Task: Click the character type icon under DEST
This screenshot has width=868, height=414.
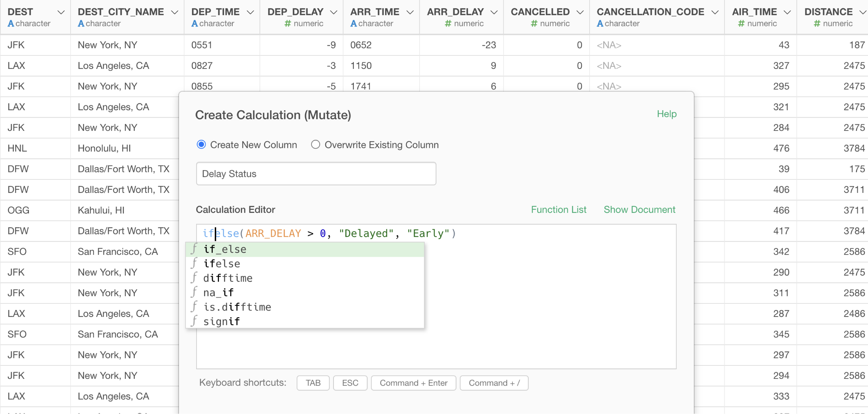Action: click(11, 24)
